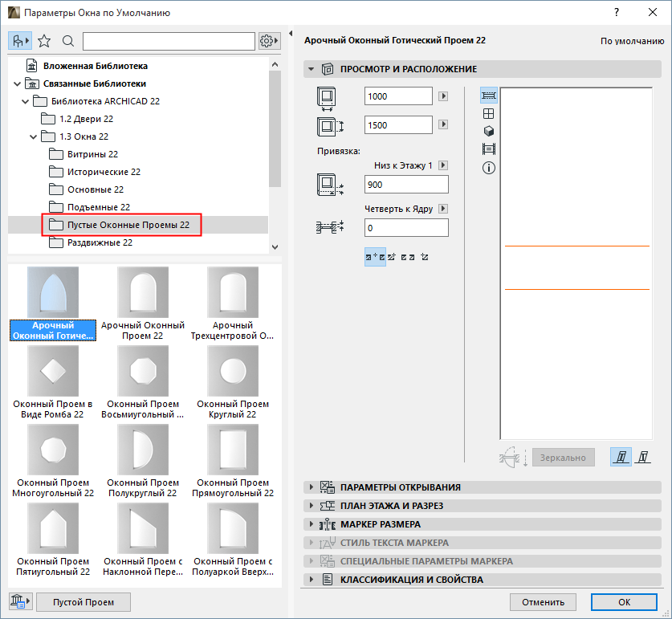Click the sill height field showing 900

coord(406,185)
